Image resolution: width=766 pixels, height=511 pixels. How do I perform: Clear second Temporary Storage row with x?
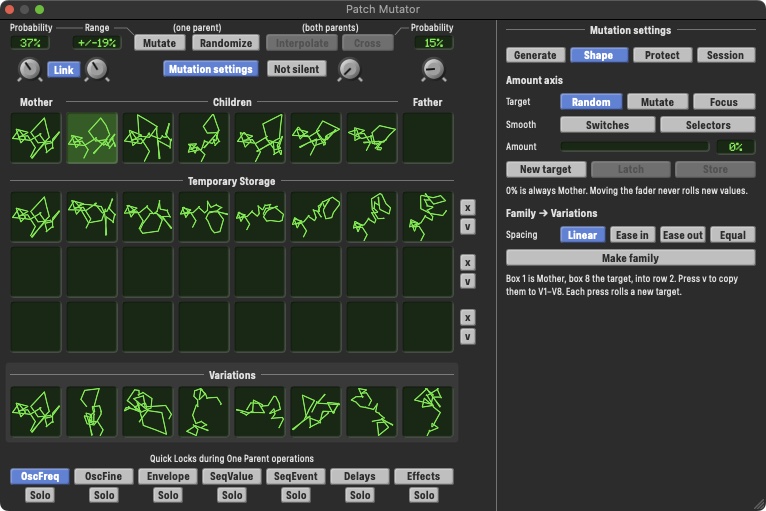468,263
